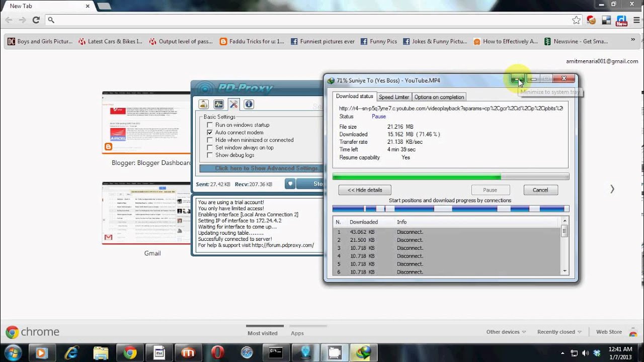Bookmark this page with the star icon
644x362 pixels.
point(576,20)
